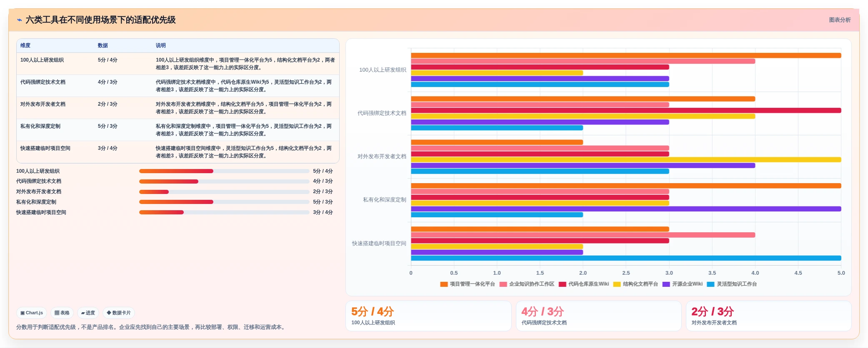Toggle 灵活型知识工作台 legend item
868x348 pixels.
[x=732, y=284]
